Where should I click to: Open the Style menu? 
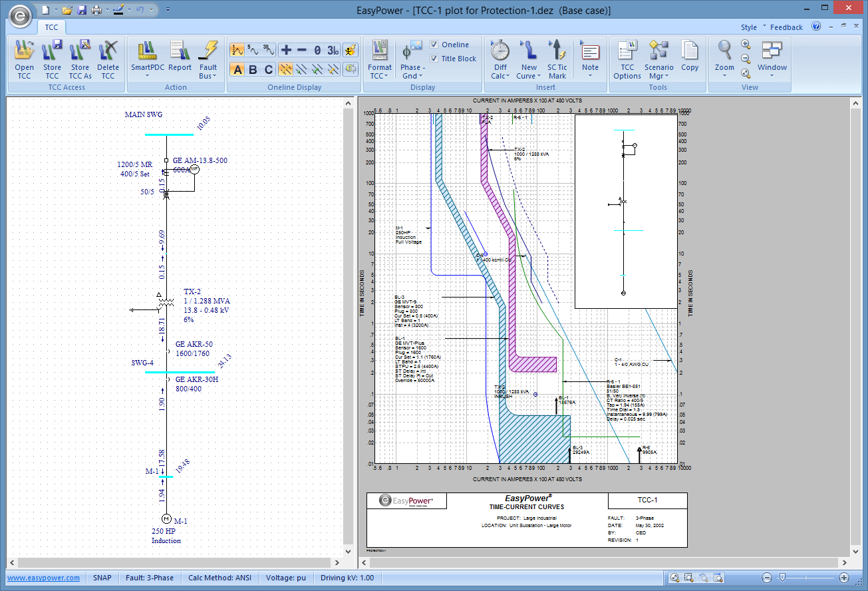[x=748, y=27]
